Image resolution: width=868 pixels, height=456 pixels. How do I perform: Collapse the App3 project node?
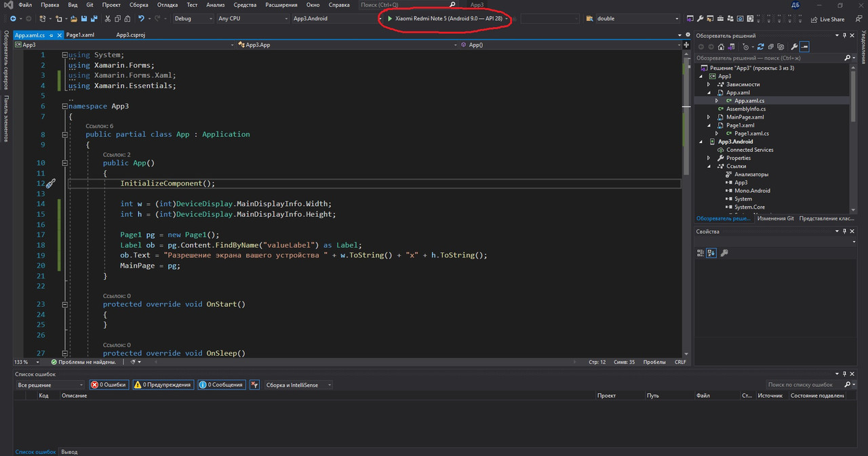click(x=701, y=77)
